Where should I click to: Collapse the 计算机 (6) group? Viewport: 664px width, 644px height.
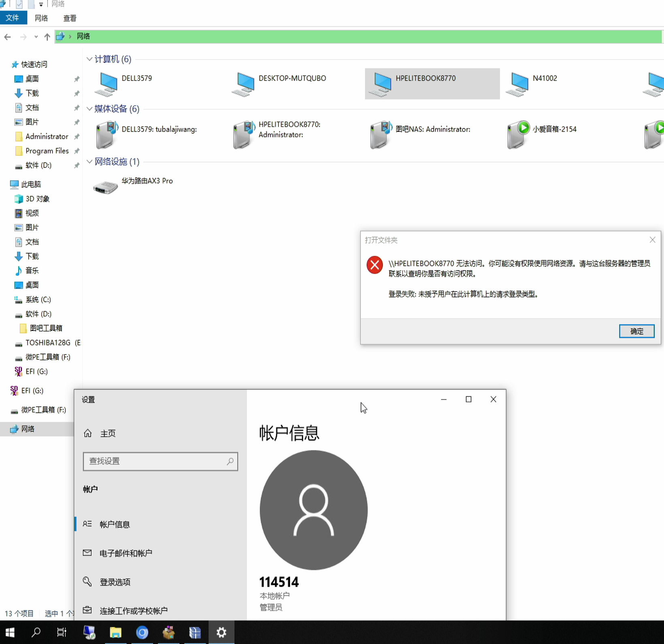point(89,59)
